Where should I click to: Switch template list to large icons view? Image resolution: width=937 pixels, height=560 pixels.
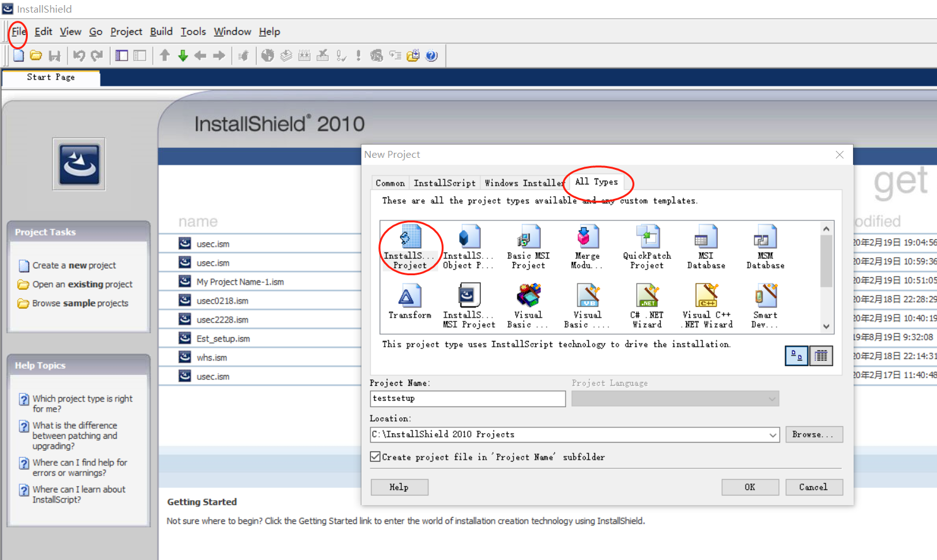tap(796, 356)
